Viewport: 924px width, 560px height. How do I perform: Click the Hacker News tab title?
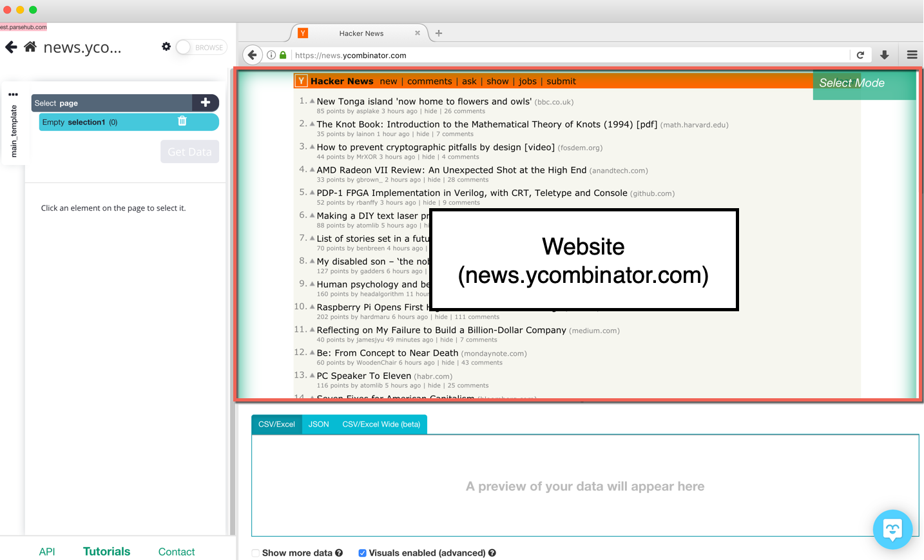(x=361, y=34)
